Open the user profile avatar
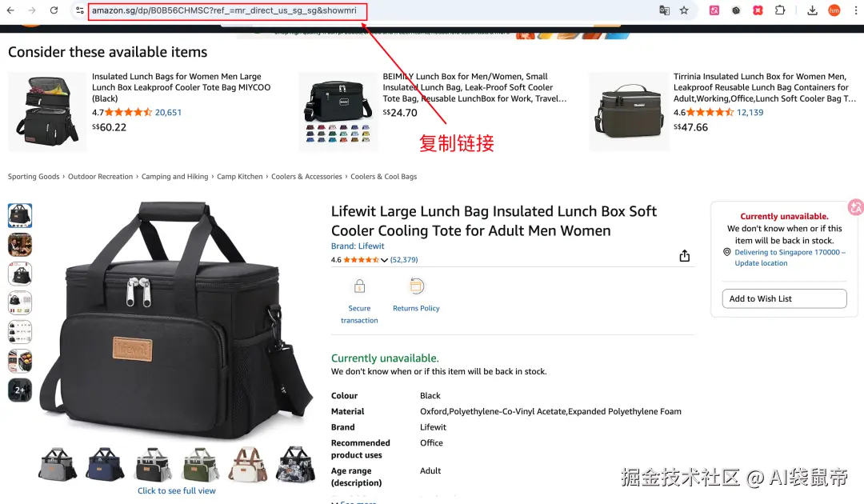The image size is (864, 504). coord(834,10)
